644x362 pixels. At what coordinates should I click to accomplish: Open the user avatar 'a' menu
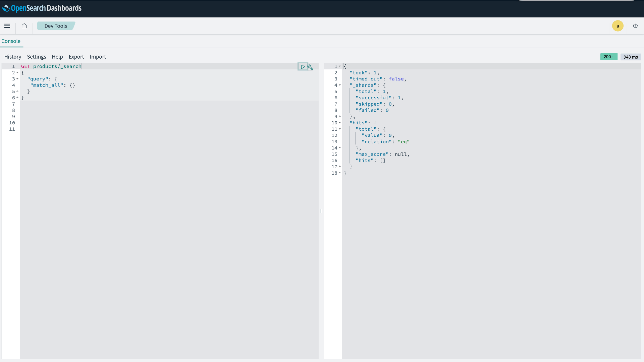pos(618,26)
